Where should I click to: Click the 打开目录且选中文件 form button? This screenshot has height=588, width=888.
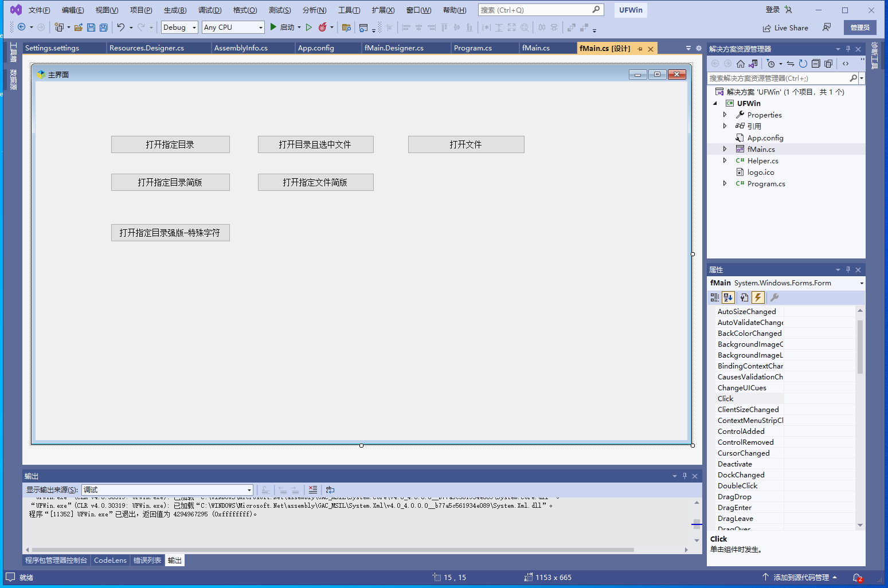click(x=315, y=144)
